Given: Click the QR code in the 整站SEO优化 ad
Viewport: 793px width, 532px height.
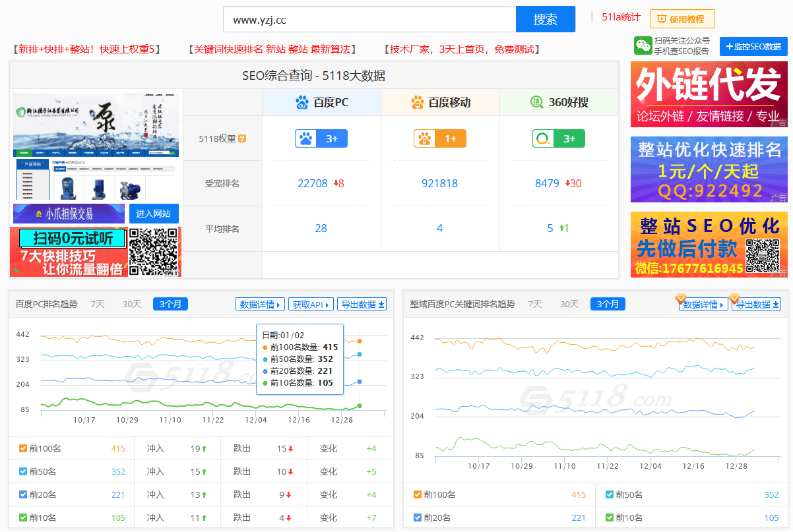Looking at the screenshot, I should coord(762,256).
